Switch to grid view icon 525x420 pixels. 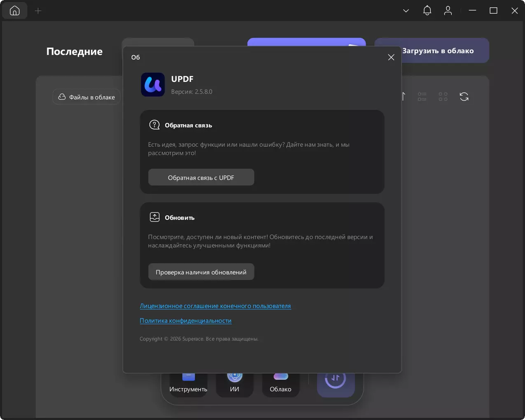pyautogui.click(x=443, y=97)
